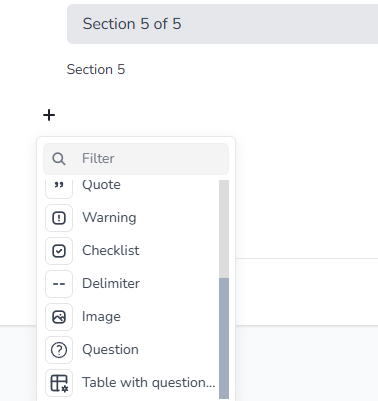Screen dimensions: 378x401
Task: Select the Image menu entry text
Action: point(101,317)
